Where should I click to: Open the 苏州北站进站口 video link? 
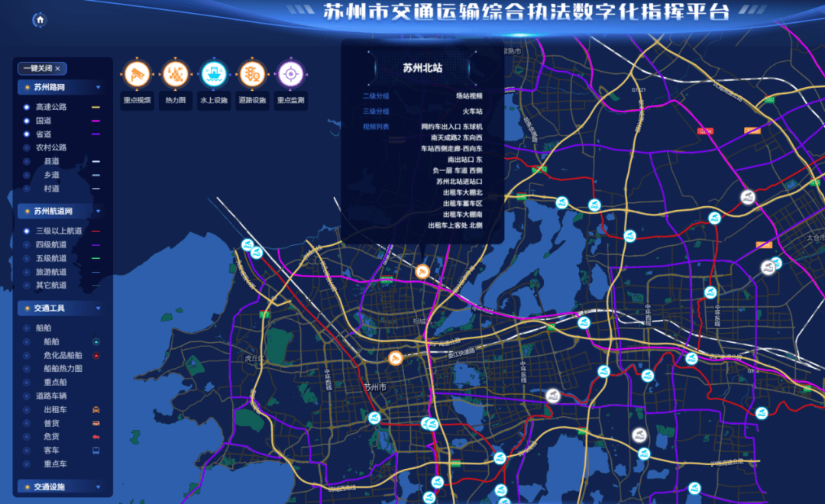(x=459, y=182)
